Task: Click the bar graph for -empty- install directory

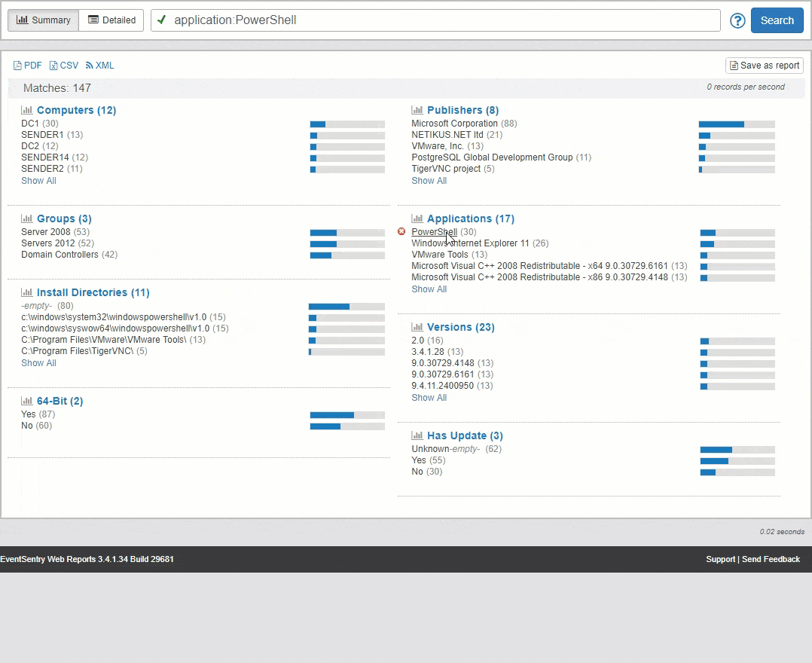Action: (x=347, y=307)
